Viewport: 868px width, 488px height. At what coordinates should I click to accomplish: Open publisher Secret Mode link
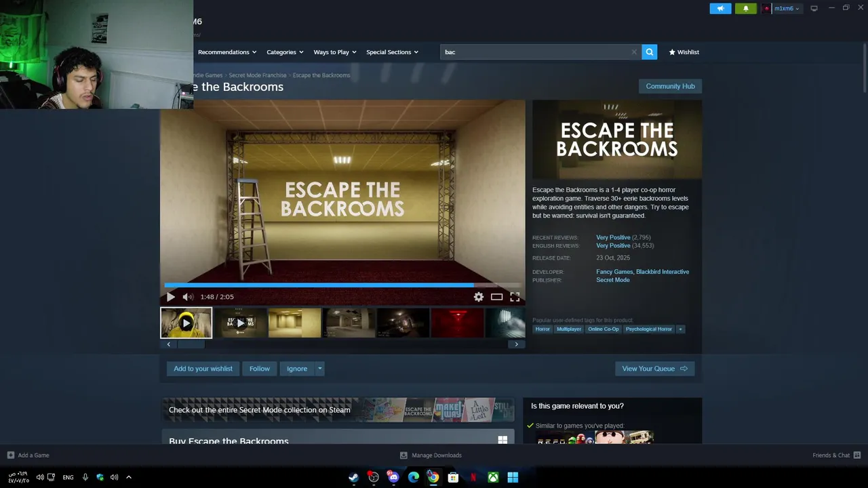click(613, 280)
